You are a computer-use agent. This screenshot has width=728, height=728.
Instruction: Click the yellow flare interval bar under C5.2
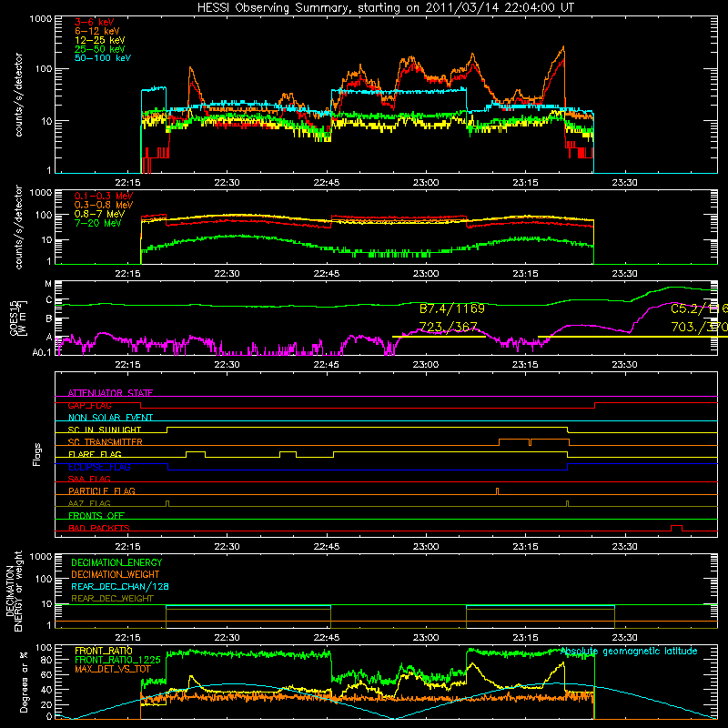(632, 337)
